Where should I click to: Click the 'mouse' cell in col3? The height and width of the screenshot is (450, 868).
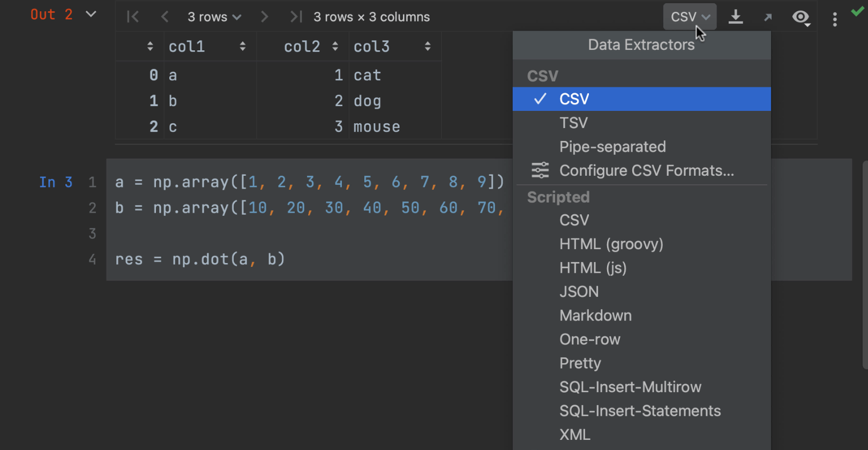377,127
